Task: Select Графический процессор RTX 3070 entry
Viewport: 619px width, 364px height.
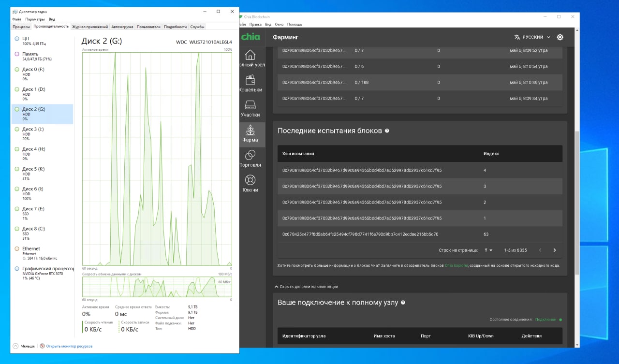Action: (43, 273)
